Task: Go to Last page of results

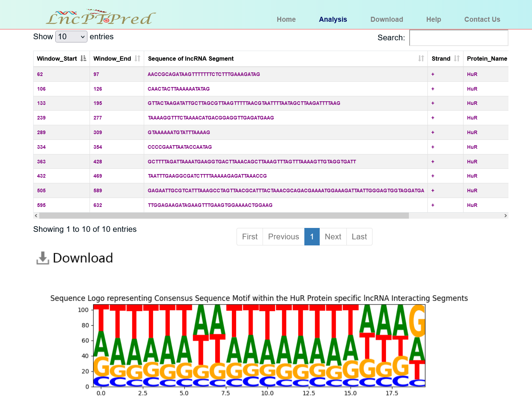Action: (359, 237)
